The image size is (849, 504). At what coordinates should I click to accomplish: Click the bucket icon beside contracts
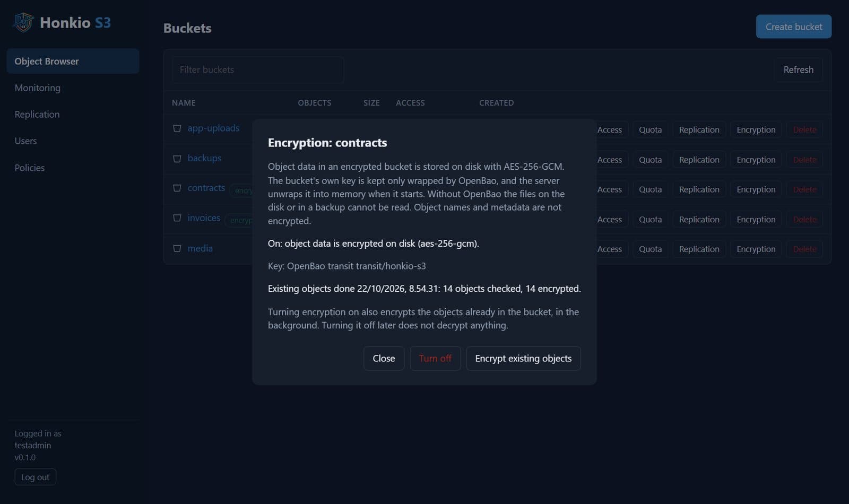(177, 188)
